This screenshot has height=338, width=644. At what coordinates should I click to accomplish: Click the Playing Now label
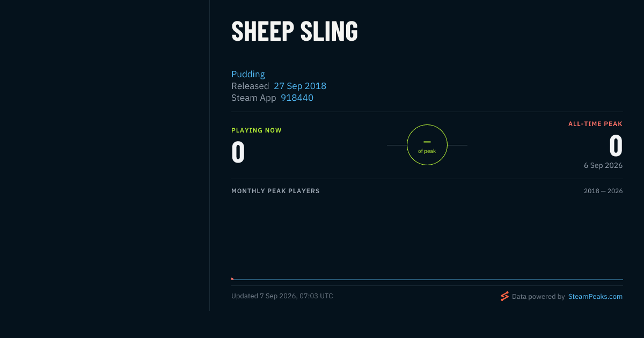point(257,130)
